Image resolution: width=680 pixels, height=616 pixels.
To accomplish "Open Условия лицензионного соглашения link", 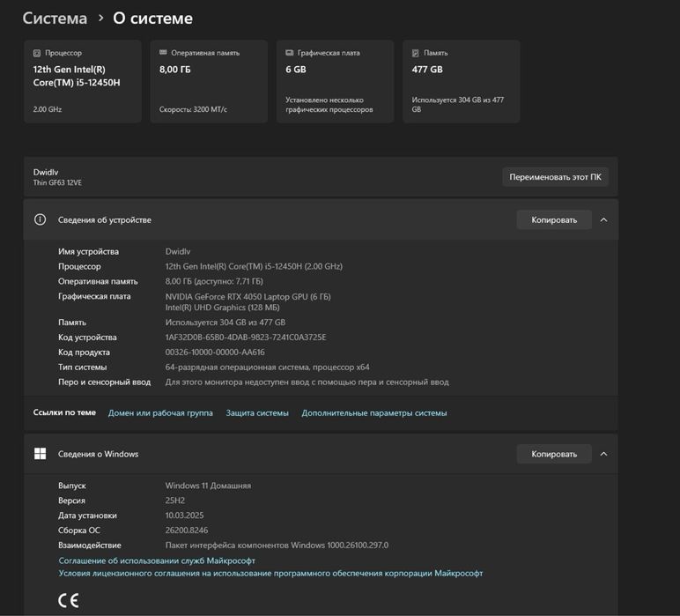I will tap(270, 574).
